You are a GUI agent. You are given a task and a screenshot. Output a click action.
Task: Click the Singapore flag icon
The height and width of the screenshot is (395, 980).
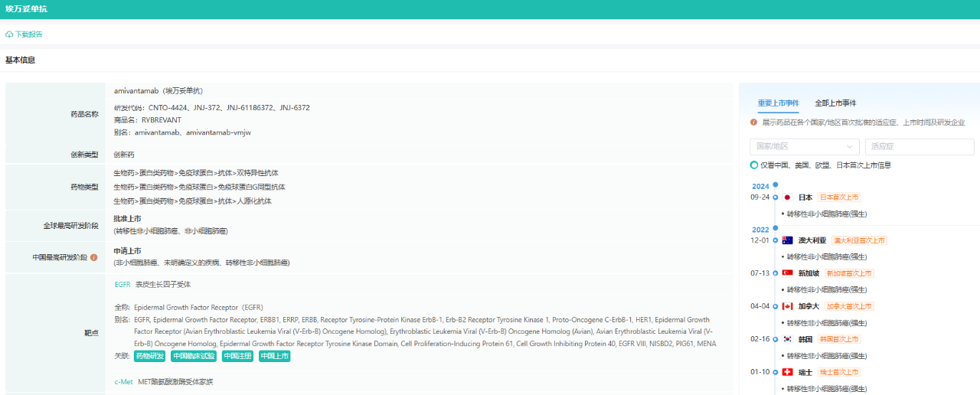[x=787, y=273]
